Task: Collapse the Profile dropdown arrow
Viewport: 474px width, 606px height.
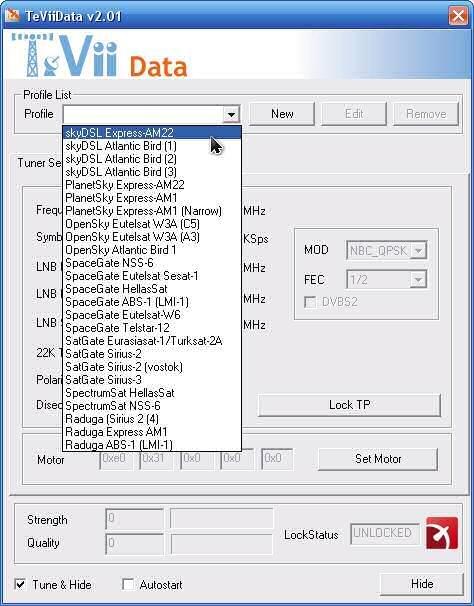Action: tap(231, 114)
